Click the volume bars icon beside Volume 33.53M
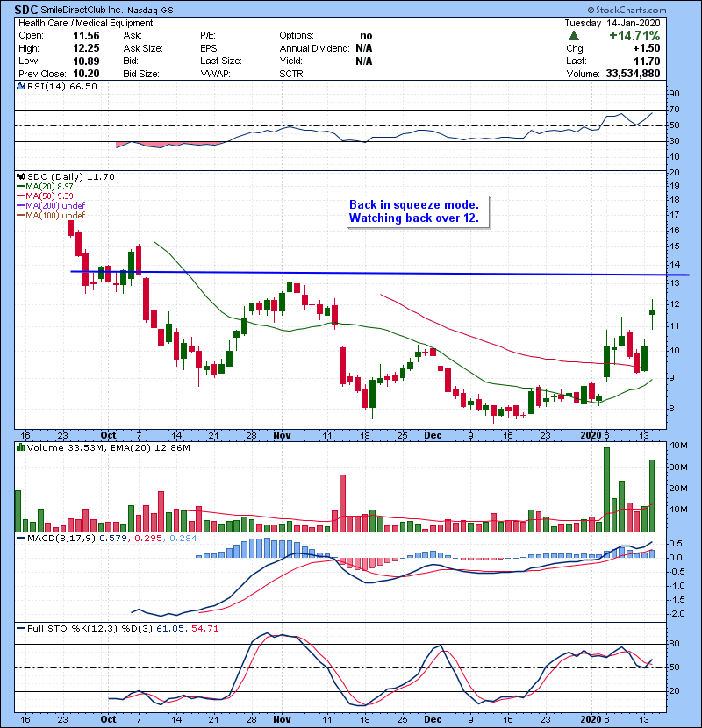The width and height of the screenshot is (702, 728). 21,447
